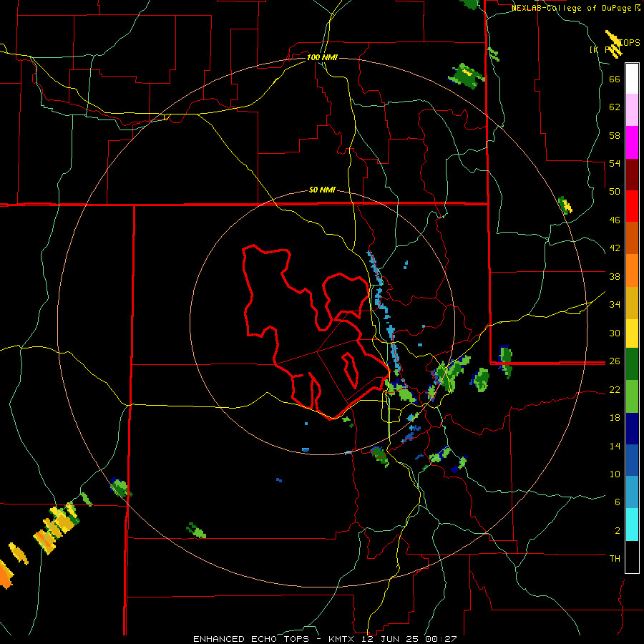
Task: Click the '54' legend value
Action: [x=615, y=163]
